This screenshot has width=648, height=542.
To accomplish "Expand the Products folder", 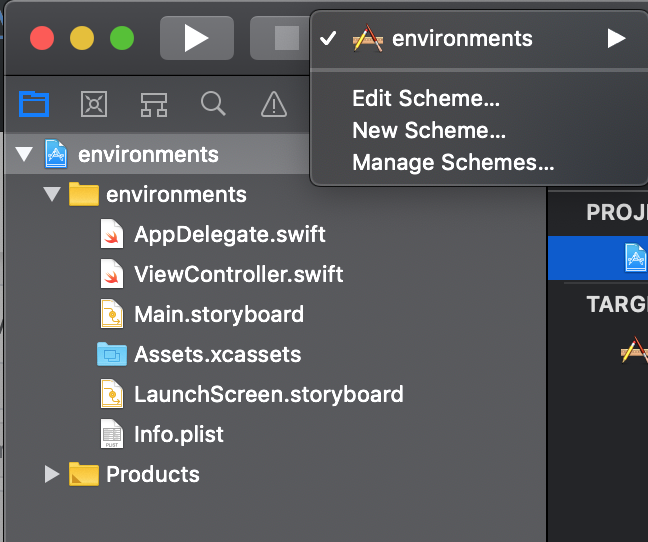I will (52, 474).
